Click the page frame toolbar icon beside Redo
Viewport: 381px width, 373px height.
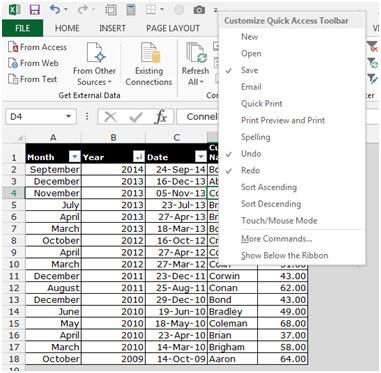click(111, 10)
